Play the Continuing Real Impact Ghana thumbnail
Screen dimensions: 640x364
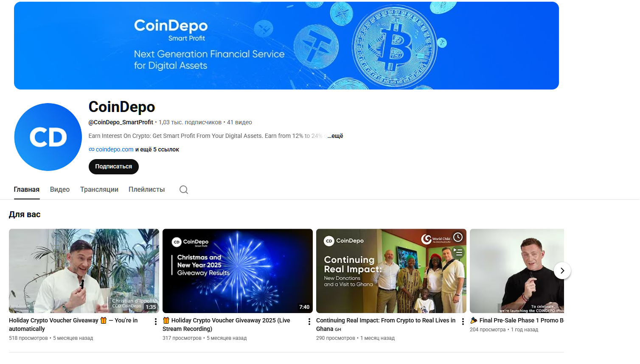391,271
